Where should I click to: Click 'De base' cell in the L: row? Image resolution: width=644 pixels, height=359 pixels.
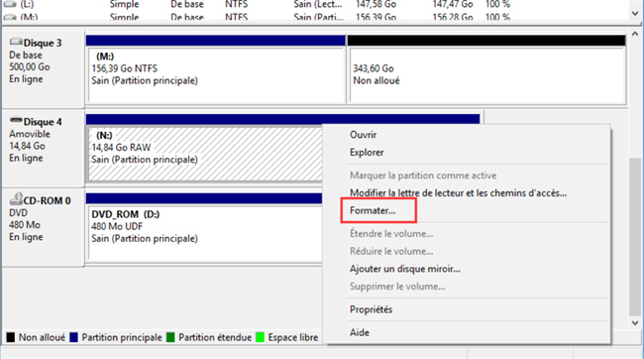187,5
